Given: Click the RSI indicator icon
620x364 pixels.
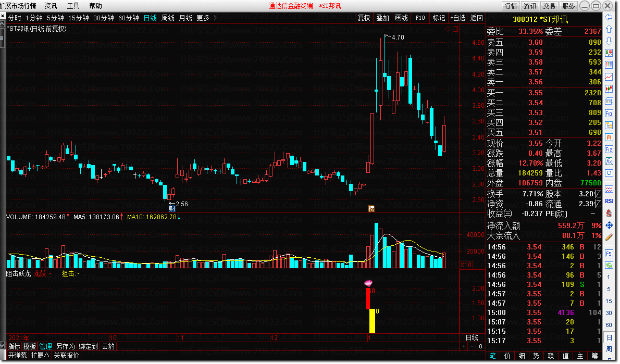Looking at the screenshot, I should click(609, 201).
